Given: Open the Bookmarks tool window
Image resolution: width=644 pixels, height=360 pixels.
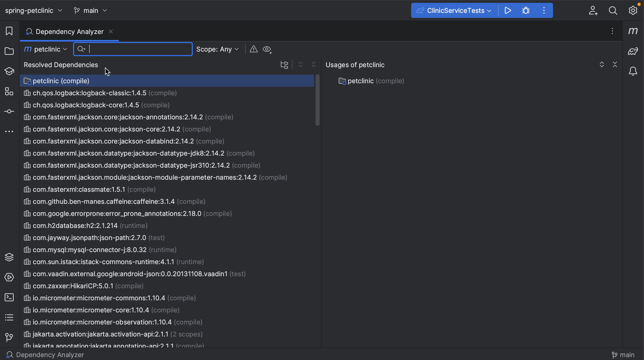Looking at the screenshot, I should coord(9,31).
